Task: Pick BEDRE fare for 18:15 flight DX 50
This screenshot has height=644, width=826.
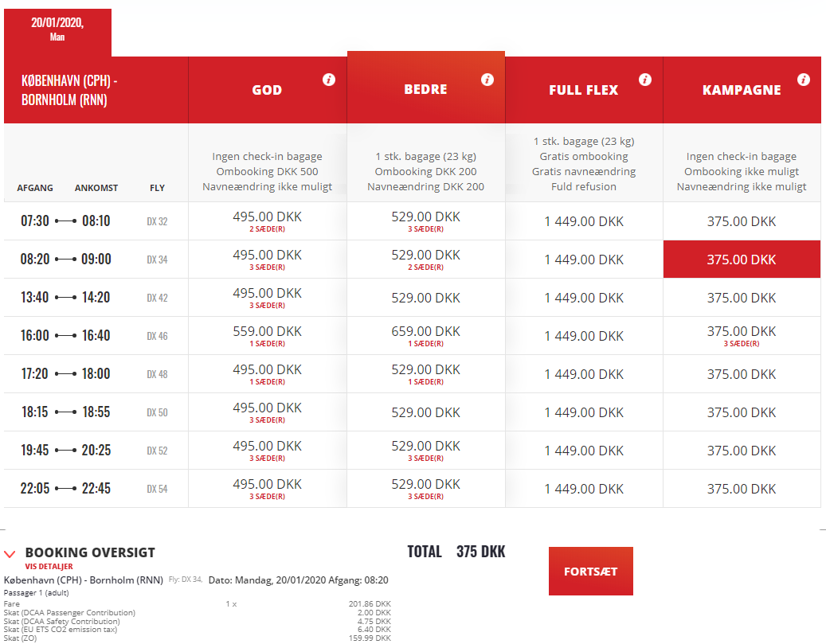Action: (425, 412)
